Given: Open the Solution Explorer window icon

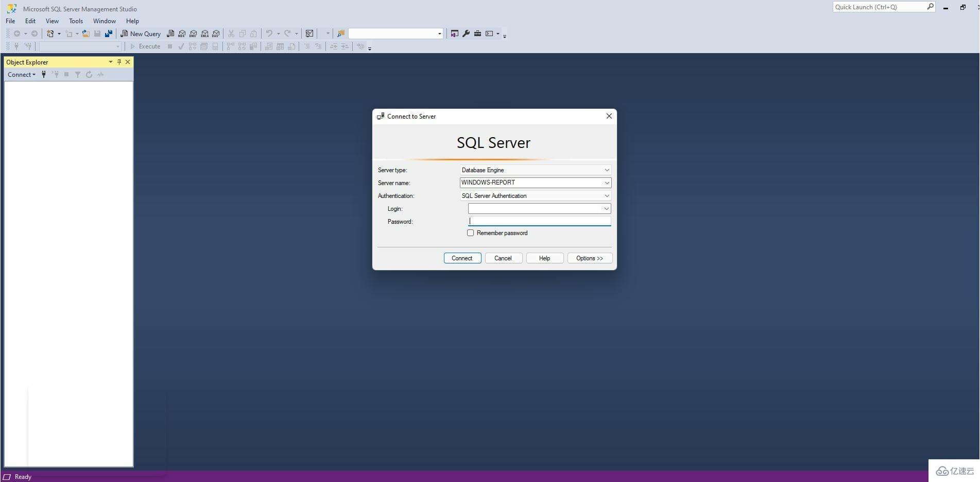Looking at the screenshot, I should pyautogui.click(x=454, y=34).
